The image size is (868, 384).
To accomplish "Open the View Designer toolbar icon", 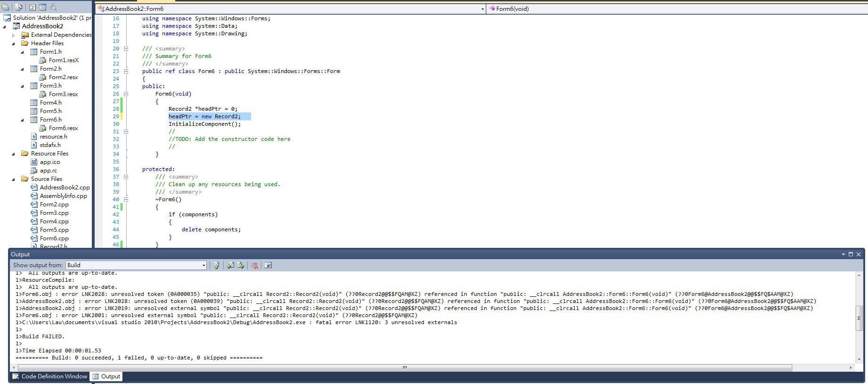I will 42,7.
